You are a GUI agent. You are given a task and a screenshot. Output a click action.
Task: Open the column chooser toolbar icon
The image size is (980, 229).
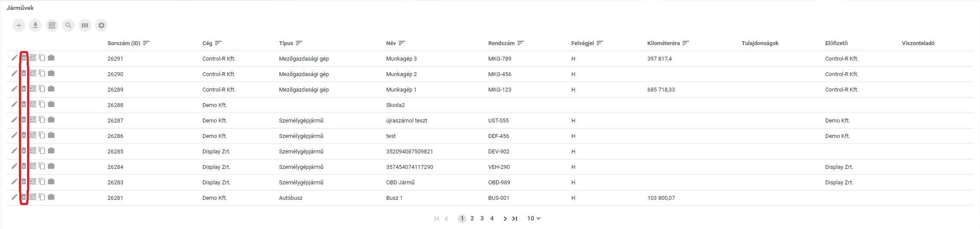click(x=85, y=25)
